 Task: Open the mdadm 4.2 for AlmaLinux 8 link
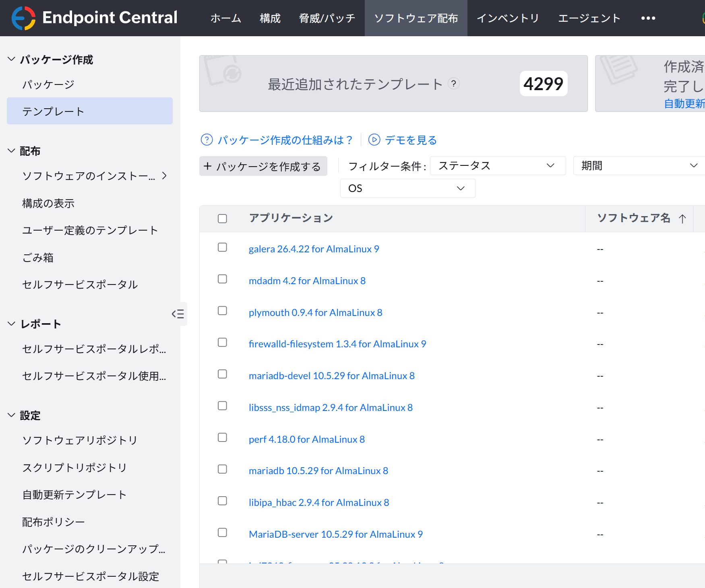tap(307, 281)
